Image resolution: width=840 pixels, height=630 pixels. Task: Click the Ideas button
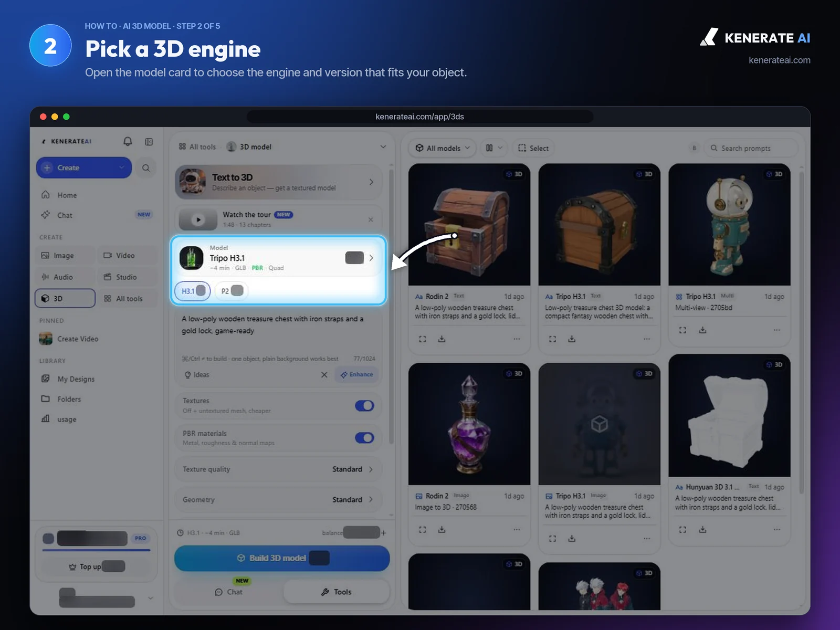point(197,375)
